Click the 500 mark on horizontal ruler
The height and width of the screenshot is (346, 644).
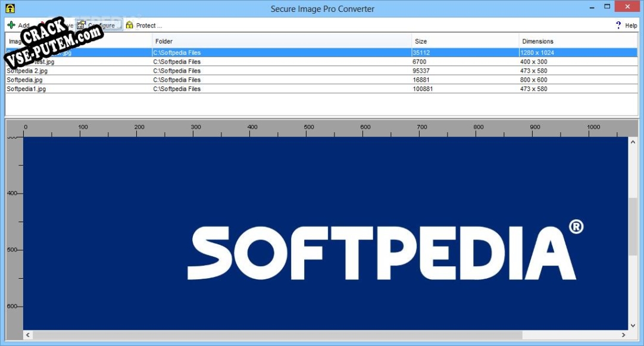[309, 127]
